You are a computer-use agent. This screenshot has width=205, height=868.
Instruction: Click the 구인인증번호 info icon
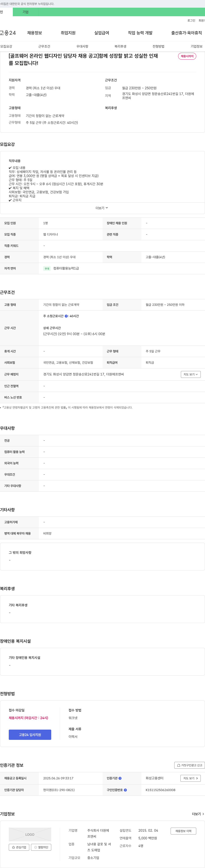[125, 790]
